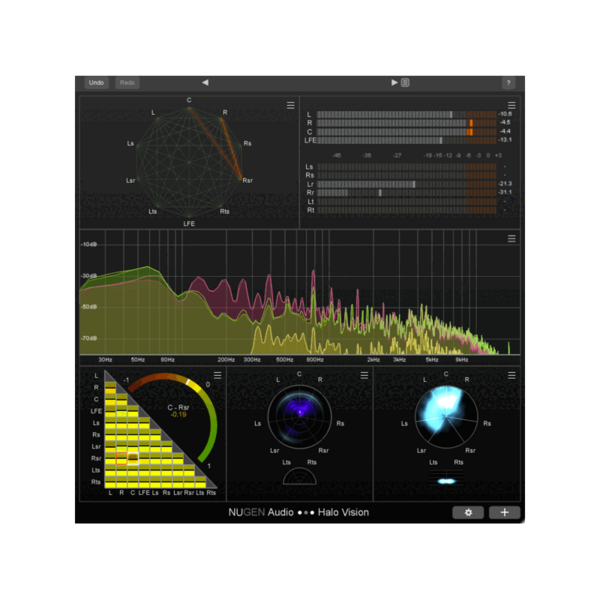Click the Undo button
Image resolution: width=600 pixels, height=600 pixels.
(x=96, y=83)
